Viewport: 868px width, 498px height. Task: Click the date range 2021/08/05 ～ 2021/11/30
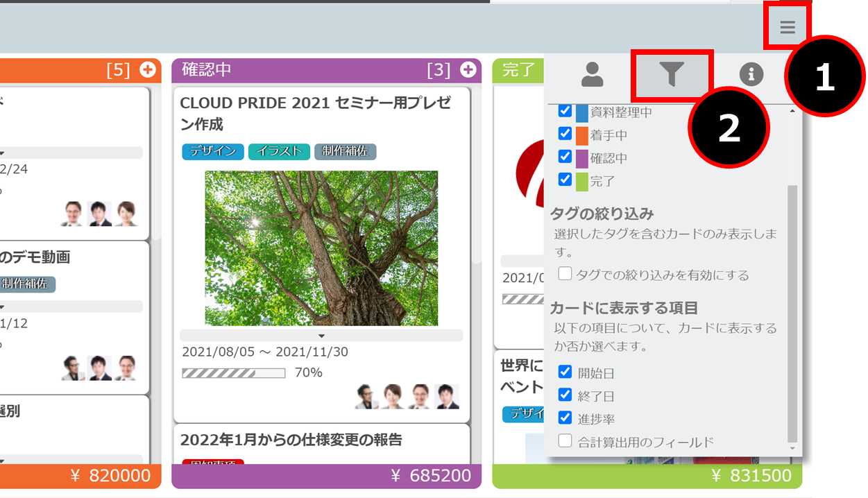[265, 352]
